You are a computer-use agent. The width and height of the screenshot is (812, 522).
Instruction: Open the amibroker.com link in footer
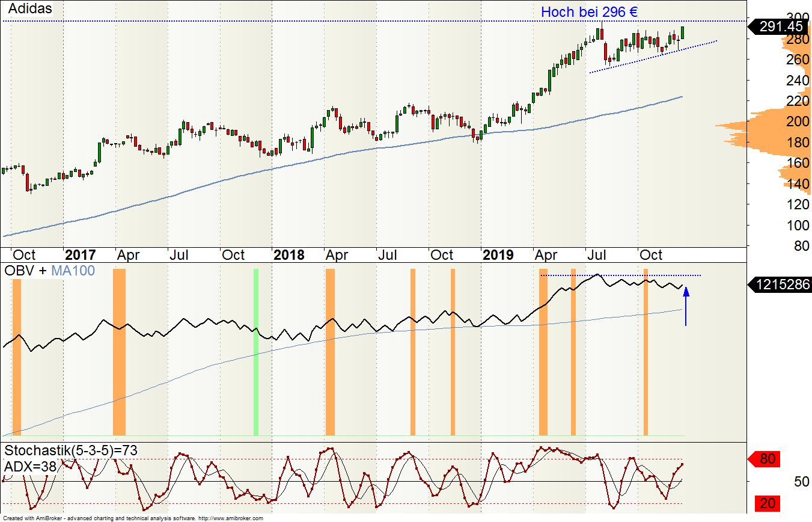tap(231, 518)
